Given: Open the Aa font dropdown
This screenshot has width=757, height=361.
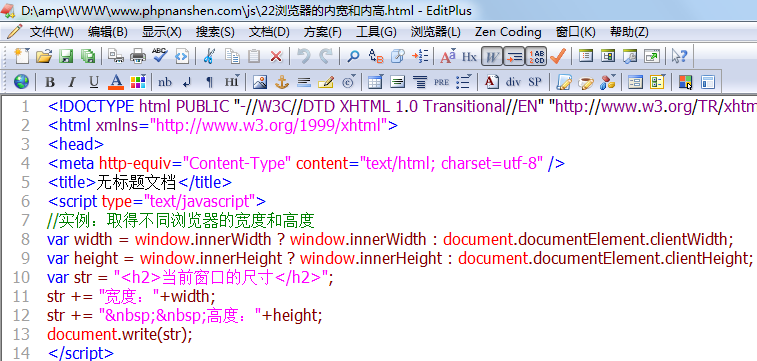Looking at the screenshot, I should 448,56.
